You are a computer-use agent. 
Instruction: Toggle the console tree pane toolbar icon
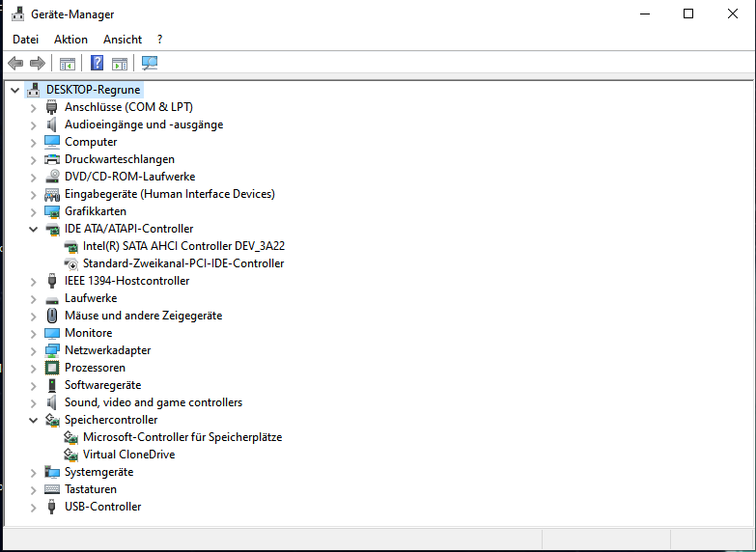tap(67, 63)
